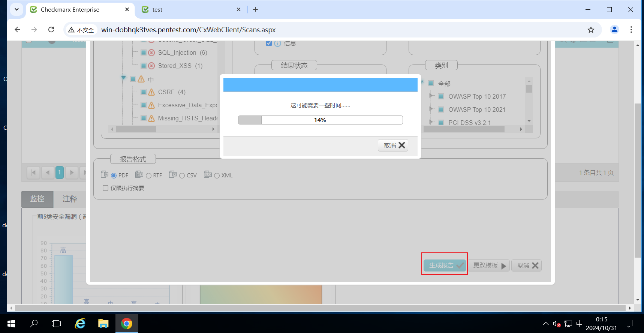The height and width of the screenshot is (333, 644).
Task: Collapse the 中 medium severity tree node
Action: click(x=123, y=78)
